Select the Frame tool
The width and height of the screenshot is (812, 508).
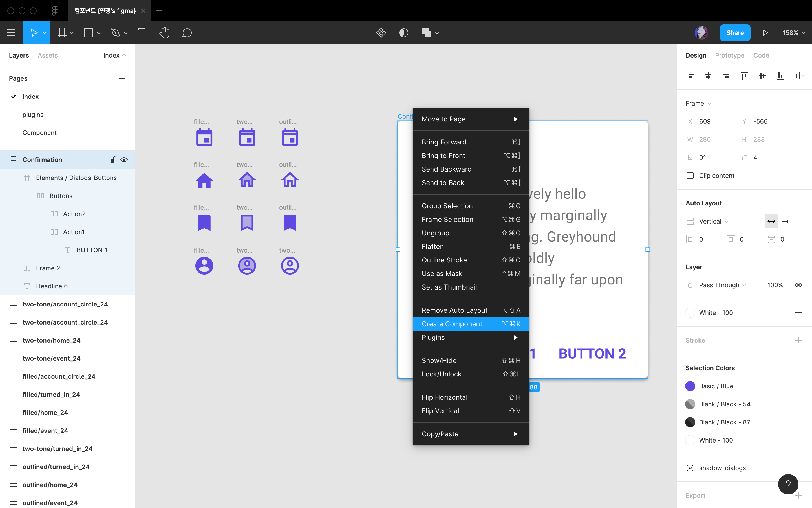point(62,32)
